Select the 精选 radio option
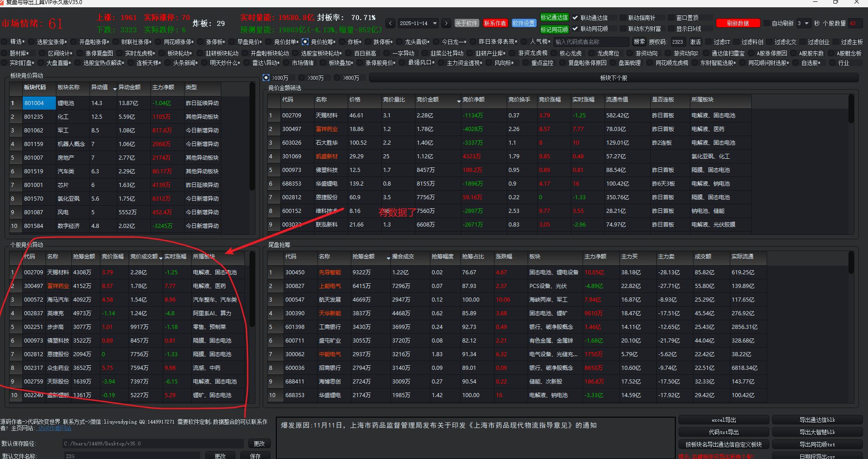 [5, 42]
